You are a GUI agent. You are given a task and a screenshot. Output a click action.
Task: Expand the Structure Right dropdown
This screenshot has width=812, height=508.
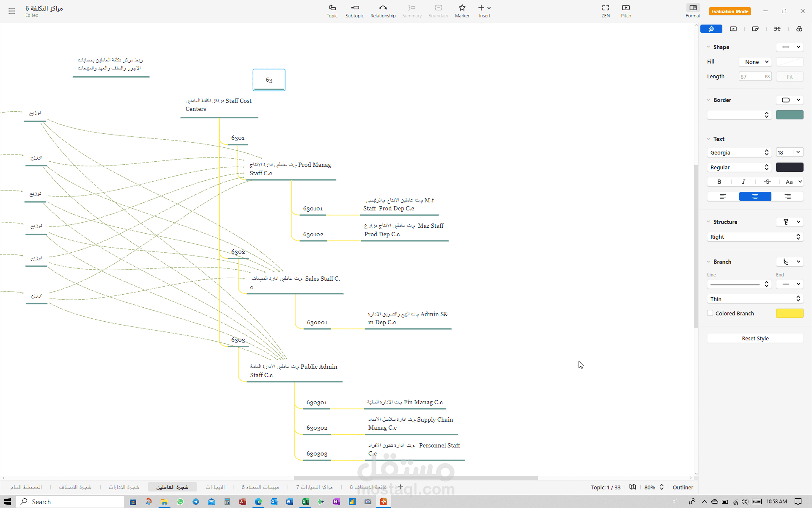click(755, 237)
